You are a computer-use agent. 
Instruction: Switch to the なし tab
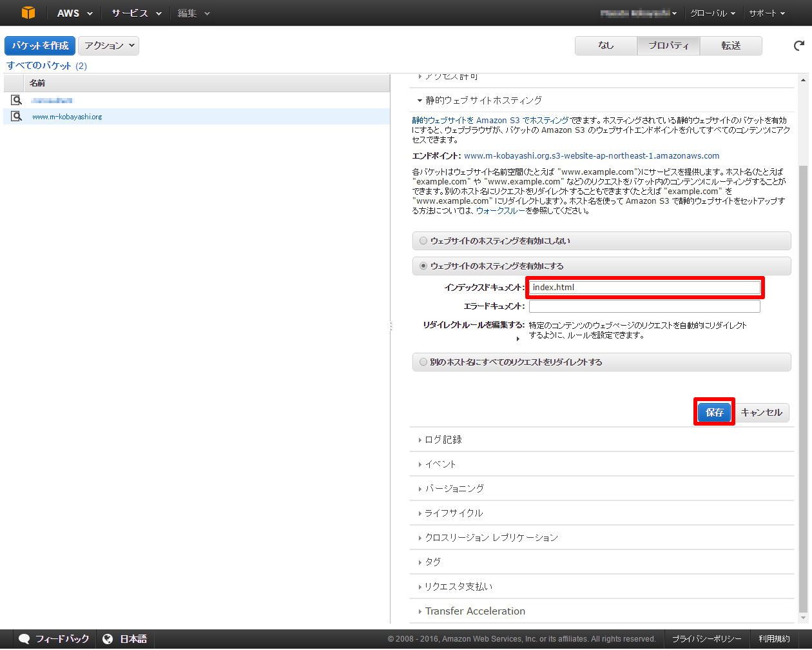point(606,46)
